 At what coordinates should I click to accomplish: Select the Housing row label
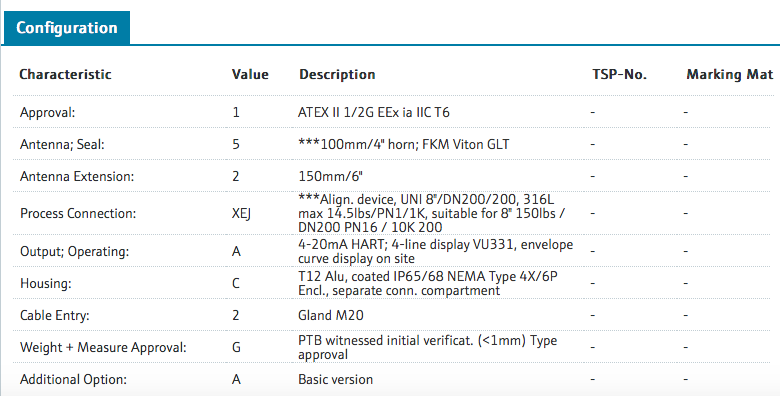46,284
